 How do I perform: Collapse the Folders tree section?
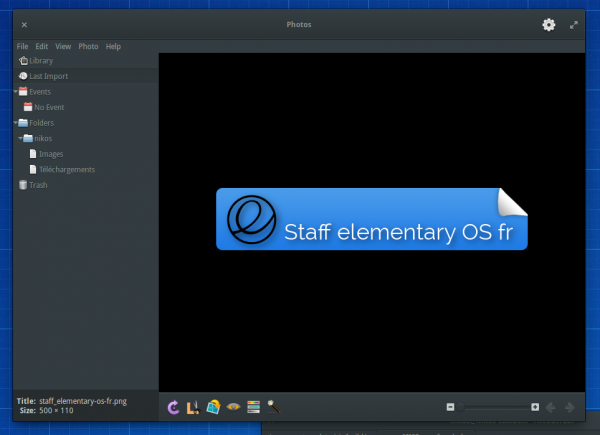click(16, 122)
